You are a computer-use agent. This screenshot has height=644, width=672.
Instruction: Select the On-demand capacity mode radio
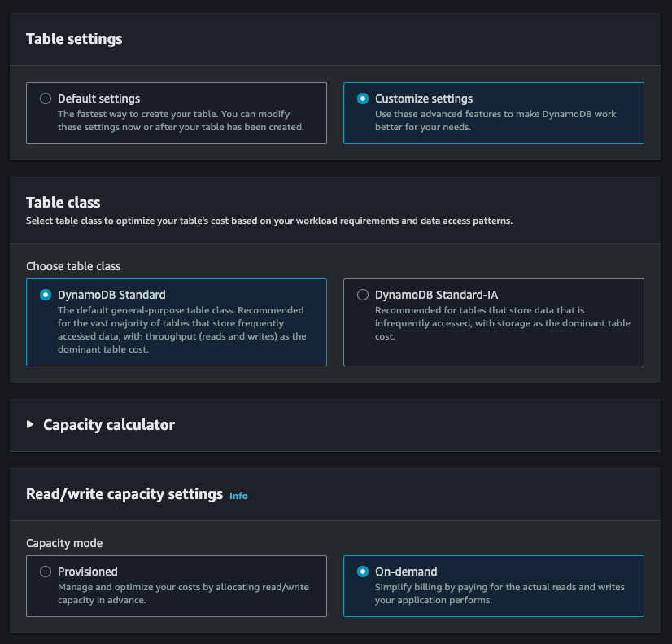click(363, 572)
